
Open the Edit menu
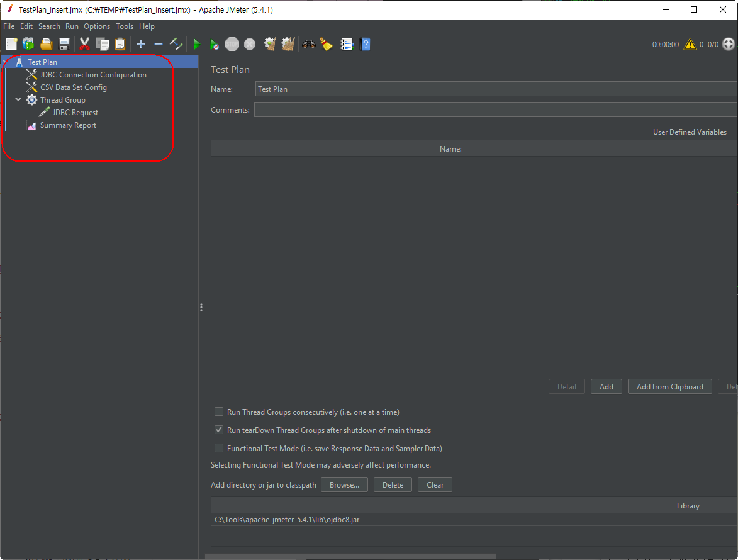(26, 26)
